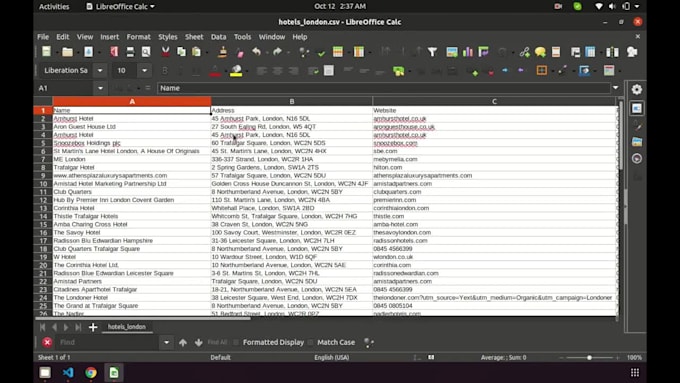680x383 pixels.
Task: Open the File menu
Action: pyautogui.click(x=43, y=37)
